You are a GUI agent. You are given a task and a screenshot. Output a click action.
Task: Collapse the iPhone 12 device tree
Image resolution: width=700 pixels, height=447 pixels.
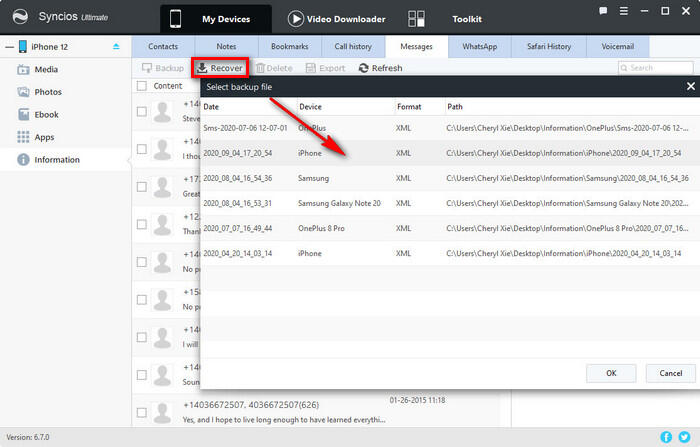9,47
